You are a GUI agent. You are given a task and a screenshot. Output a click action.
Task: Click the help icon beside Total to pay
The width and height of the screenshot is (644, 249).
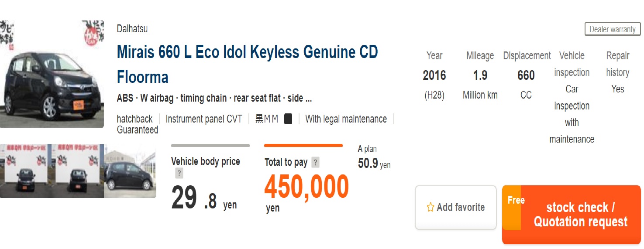315,163
